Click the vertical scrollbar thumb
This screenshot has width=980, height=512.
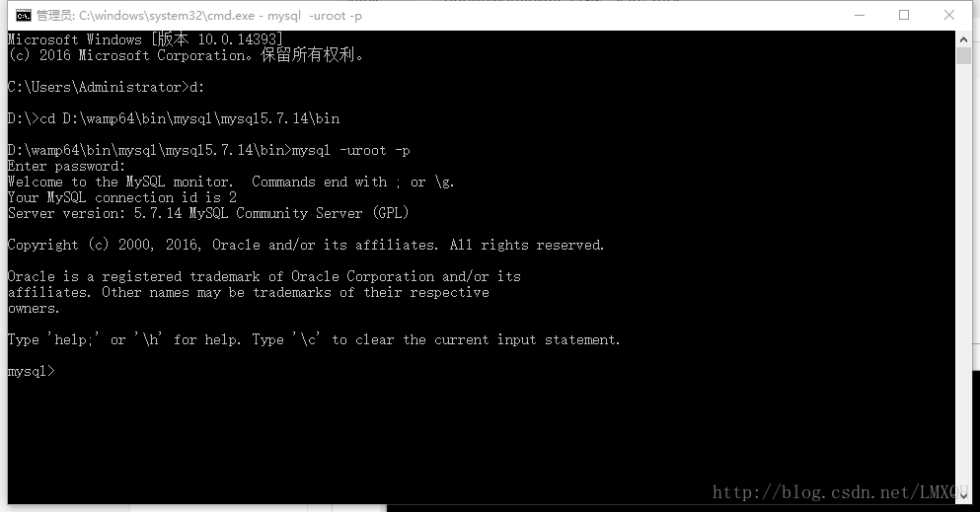[x=963, y=55]
